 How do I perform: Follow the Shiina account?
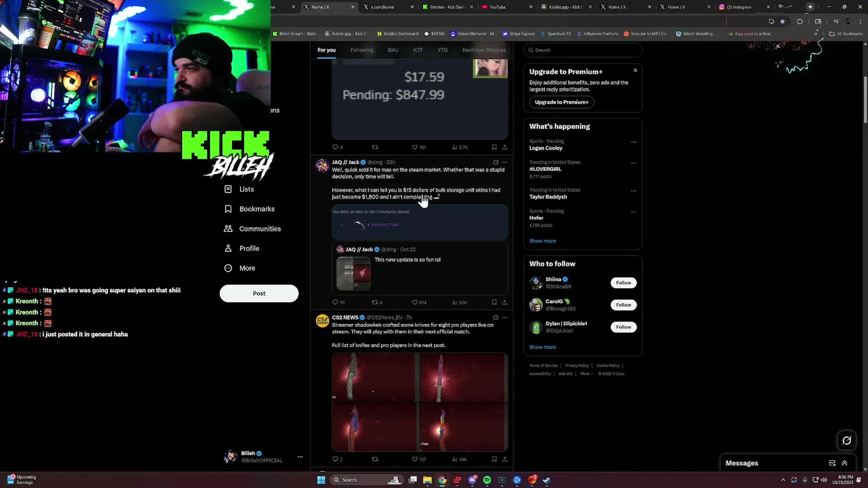tap(623, 283)
